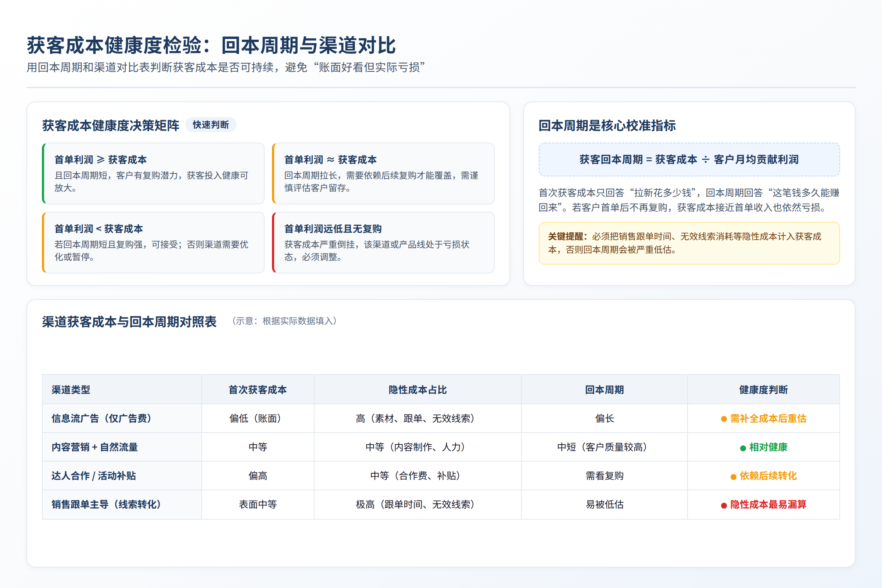
Task: Click the 需看复购 cell
Action: 605,476
